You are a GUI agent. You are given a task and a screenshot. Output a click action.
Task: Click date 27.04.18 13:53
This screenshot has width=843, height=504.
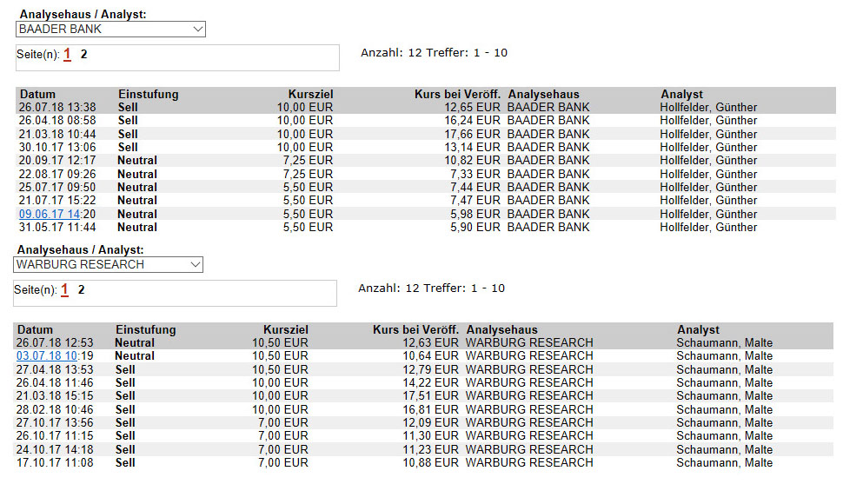point(54,369)
